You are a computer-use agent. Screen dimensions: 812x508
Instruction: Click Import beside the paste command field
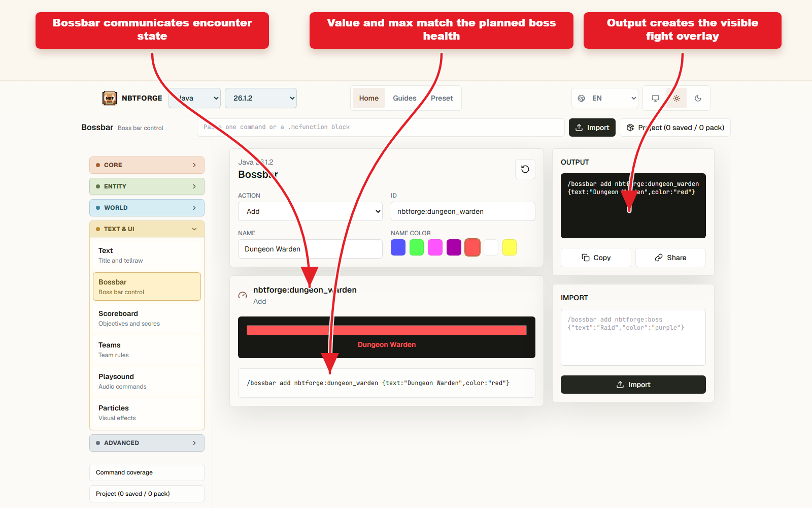pos(592,128)
